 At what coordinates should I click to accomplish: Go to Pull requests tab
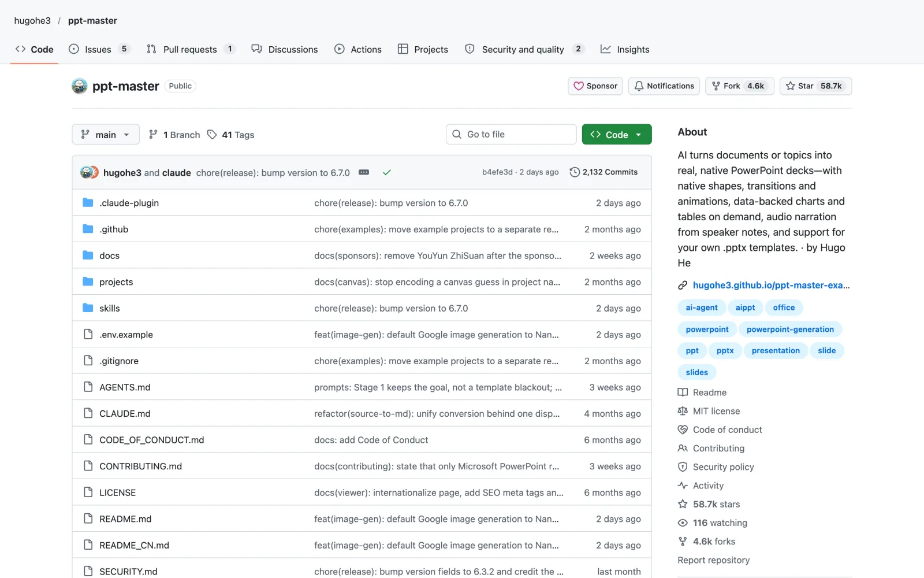(x=191, y=49)
